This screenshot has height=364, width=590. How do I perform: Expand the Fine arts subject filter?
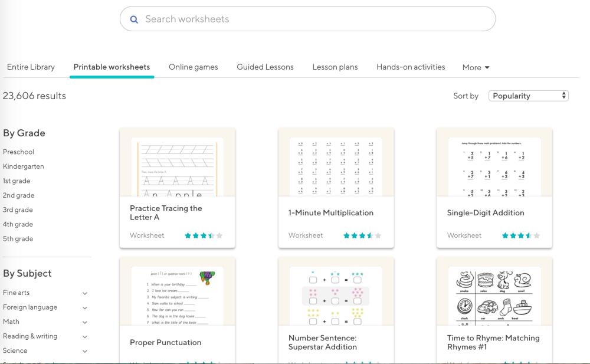(x=85, y=293)
